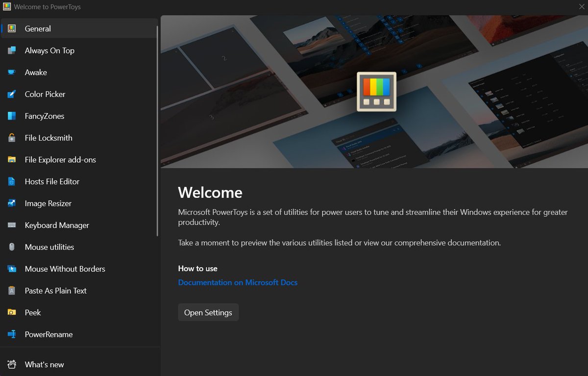
Task: Click the Keyboard Manager keyboard icon
Action: click(x=12, y=225)
